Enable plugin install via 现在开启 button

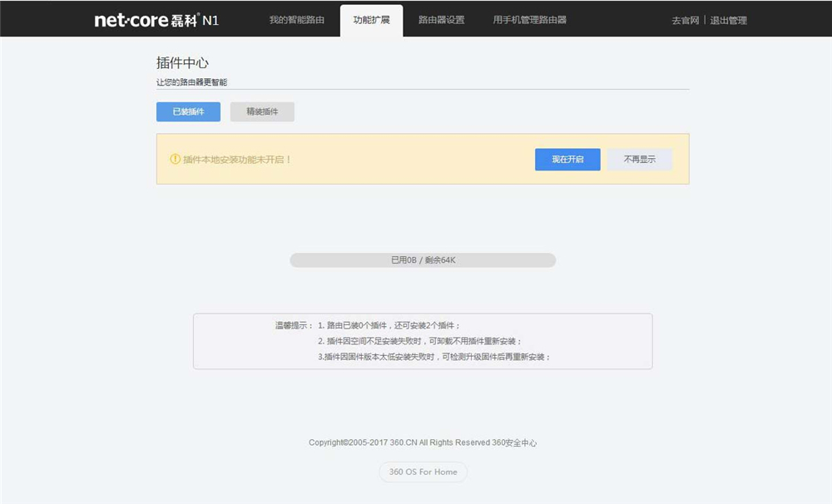(567, 159)
